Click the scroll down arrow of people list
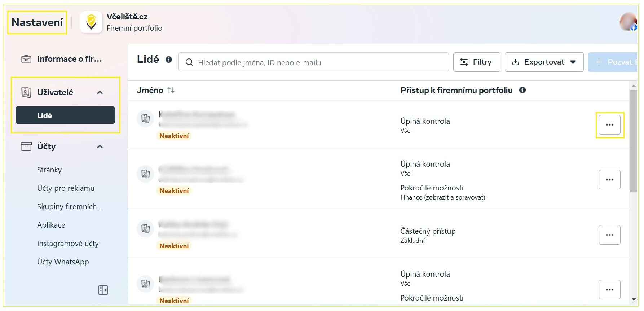This screenshot has height=311, width=644. point(634,299)
